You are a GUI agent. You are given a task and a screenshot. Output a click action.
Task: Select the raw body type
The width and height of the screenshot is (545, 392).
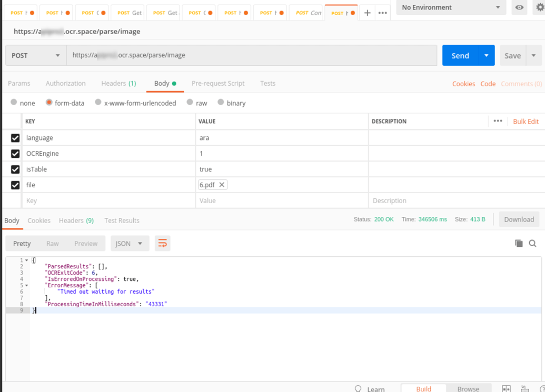[190, 103]
